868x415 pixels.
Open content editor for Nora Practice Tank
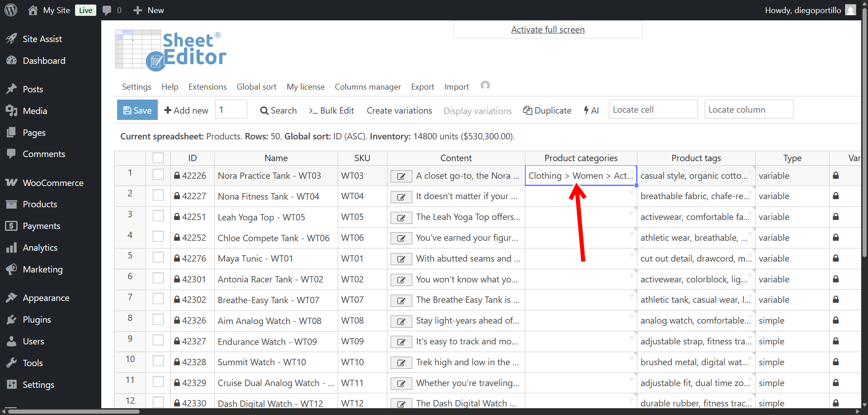click(401, 176)
